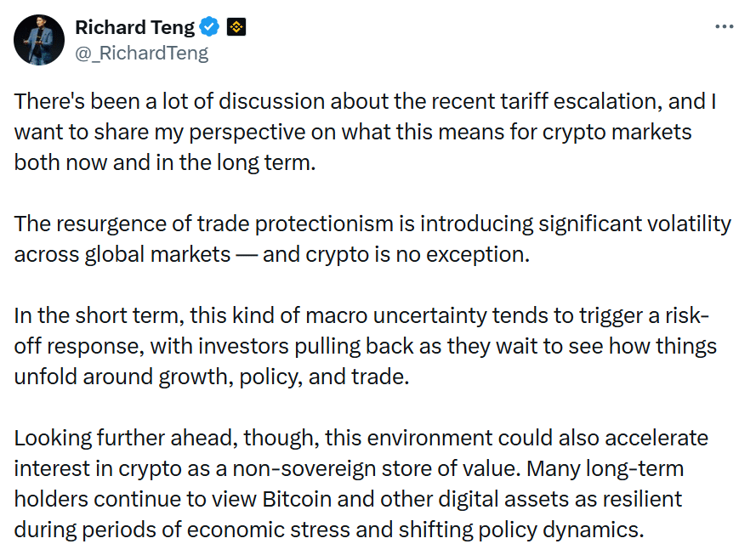Click the sentence "both now and in the long term."
The image size is (756, 544).
click(165, 163)
